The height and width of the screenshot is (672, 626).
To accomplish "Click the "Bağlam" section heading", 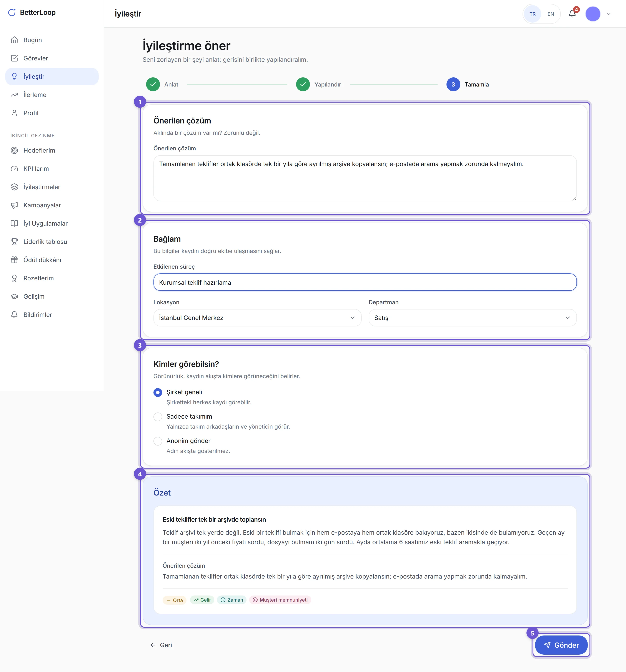I will 167,239.
